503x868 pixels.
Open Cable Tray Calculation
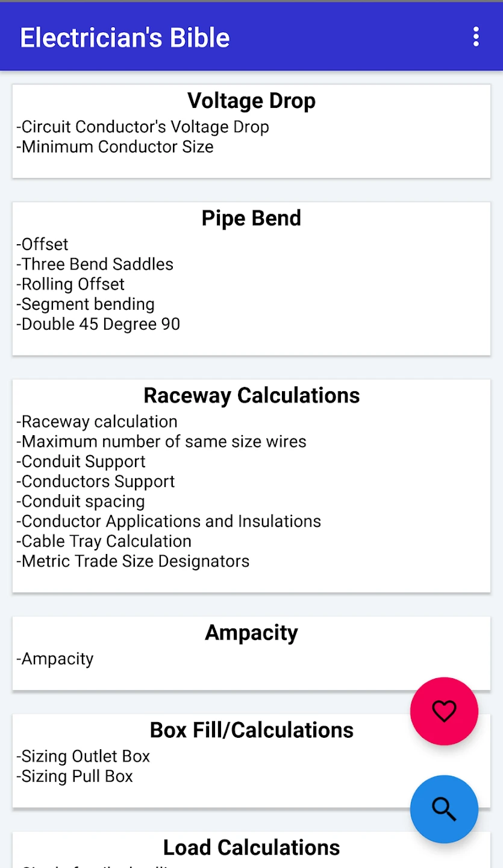(x=104, y=541)
